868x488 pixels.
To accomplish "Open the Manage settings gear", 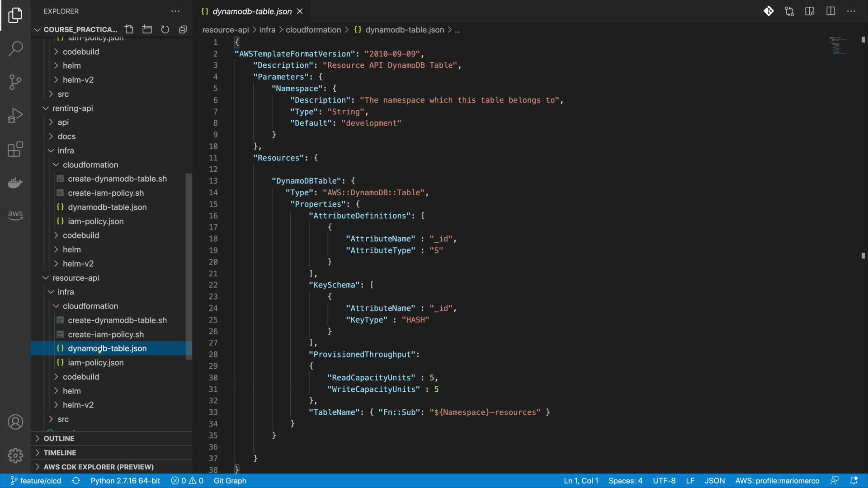I will point(15,455).
